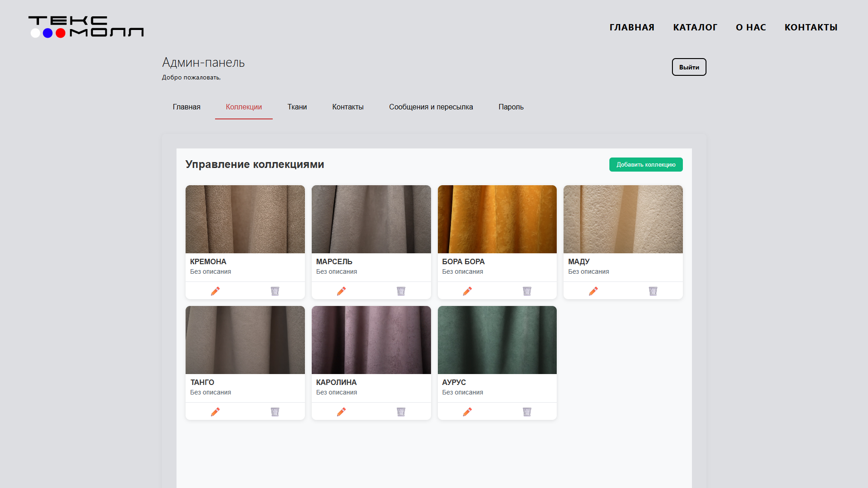Click the ТАНГО collection title
This screenshot has width=868, height=488.
point(202,382)
